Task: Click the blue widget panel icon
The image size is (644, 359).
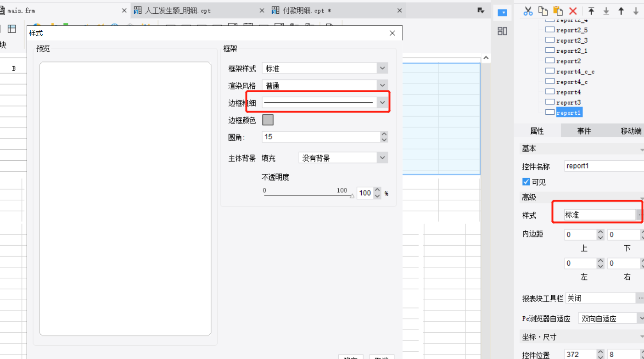Action: click(502, 13)
